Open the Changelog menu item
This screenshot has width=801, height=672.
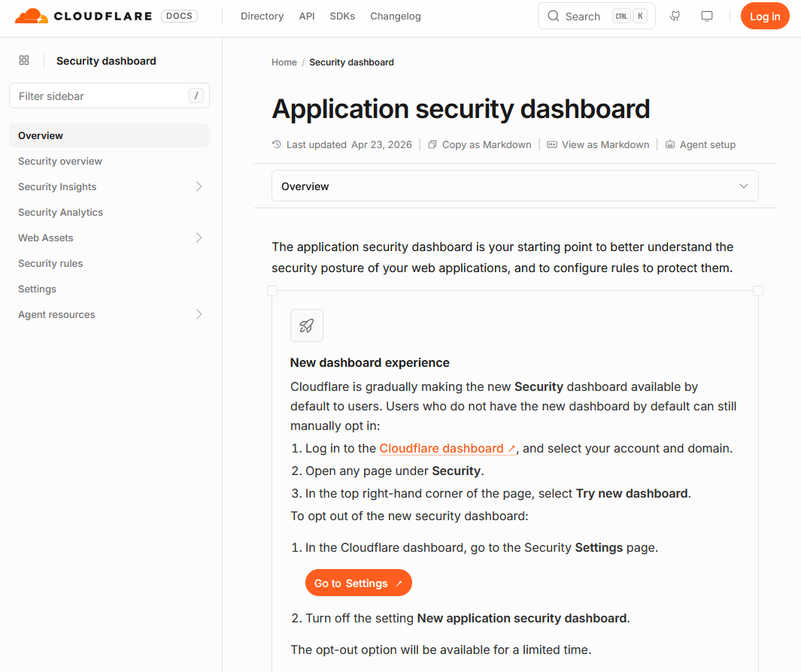click(x=396, y=17)
